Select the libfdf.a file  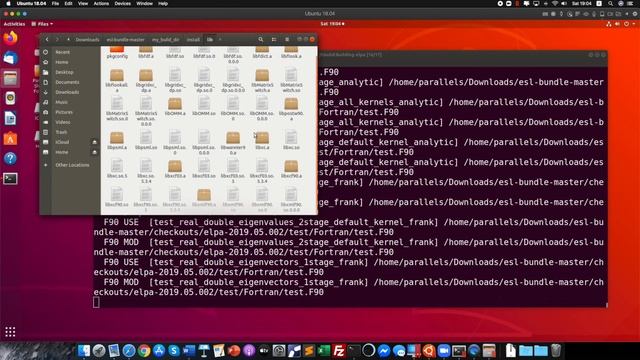[x=146, y=53]
